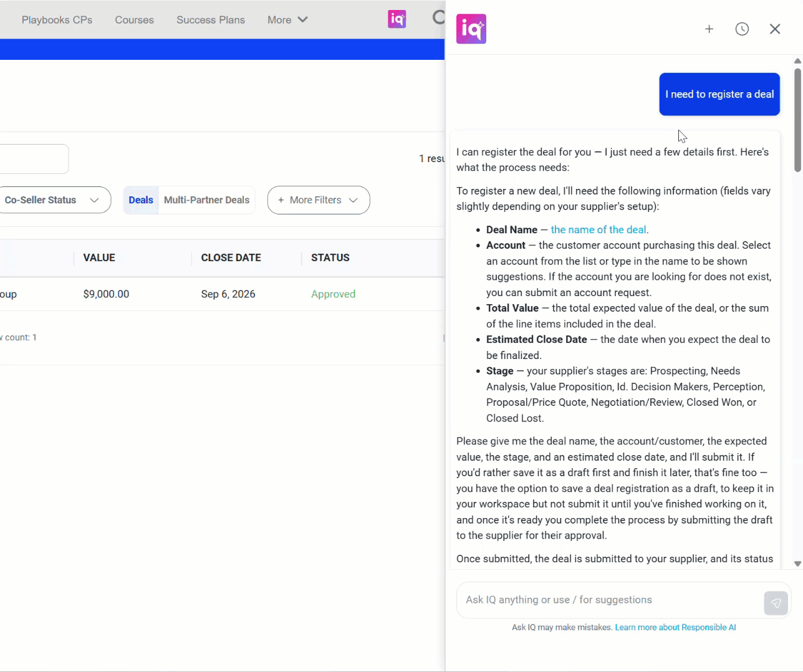Image resolution: width=803 pixels, height=672 pixels.
Task: Click the search box above the filters
Action: (34, 159)
